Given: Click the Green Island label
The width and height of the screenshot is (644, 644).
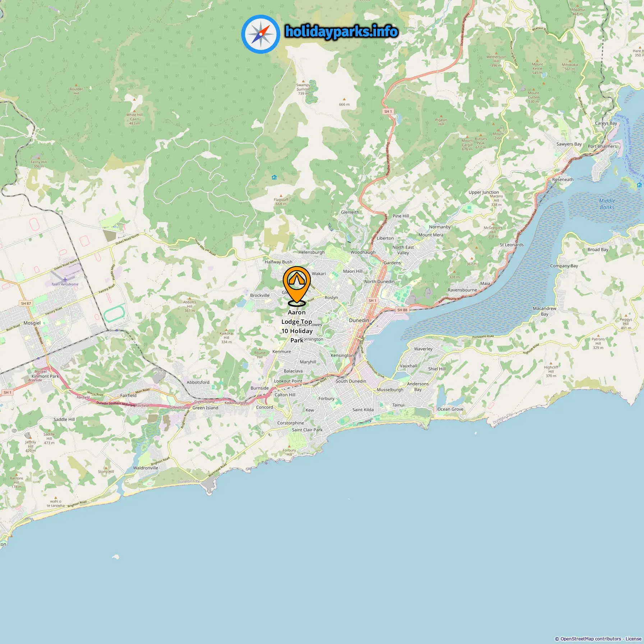Looking at the screenshot, I should (x=205, y=408).
